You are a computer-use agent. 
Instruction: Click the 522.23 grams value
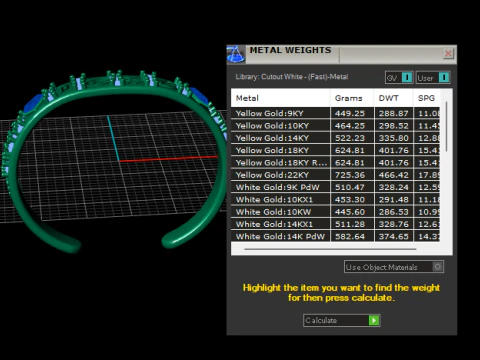coord(350,138)
